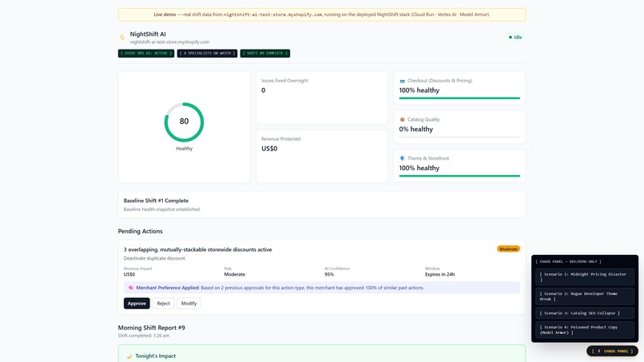Viewport: 644px width, 362px height.
Task: Click the Revenue Impact US$0 value
Action: tap(129, 274)
